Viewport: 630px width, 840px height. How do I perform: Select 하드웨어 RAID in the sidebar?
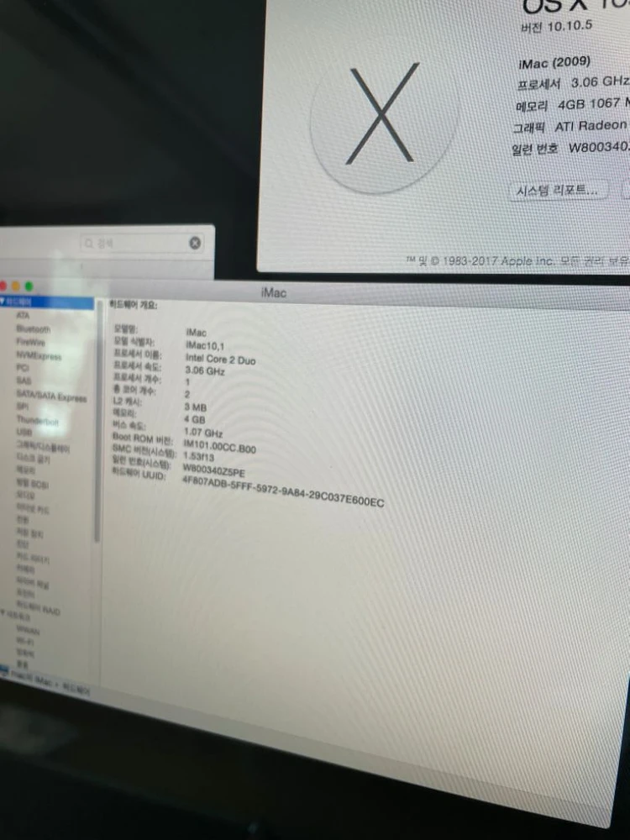[38, 607]
